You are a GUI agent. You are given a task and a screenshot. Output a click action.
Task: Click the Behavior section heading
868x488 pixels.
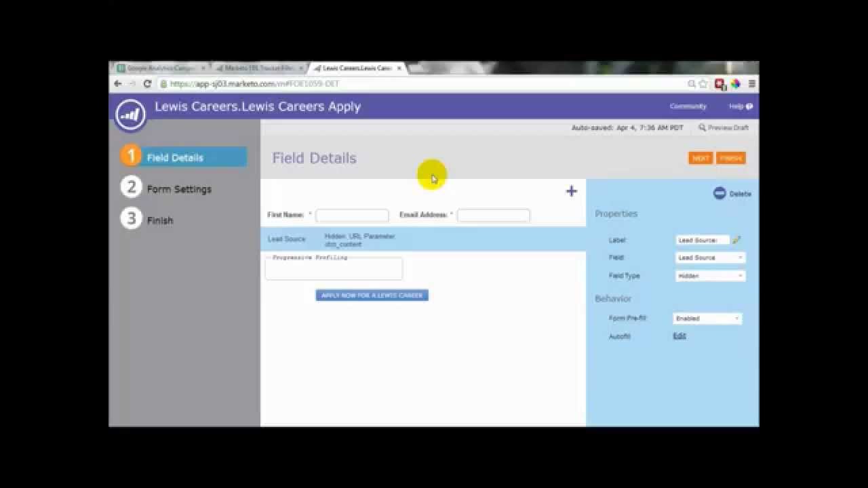tap(613, 299)
